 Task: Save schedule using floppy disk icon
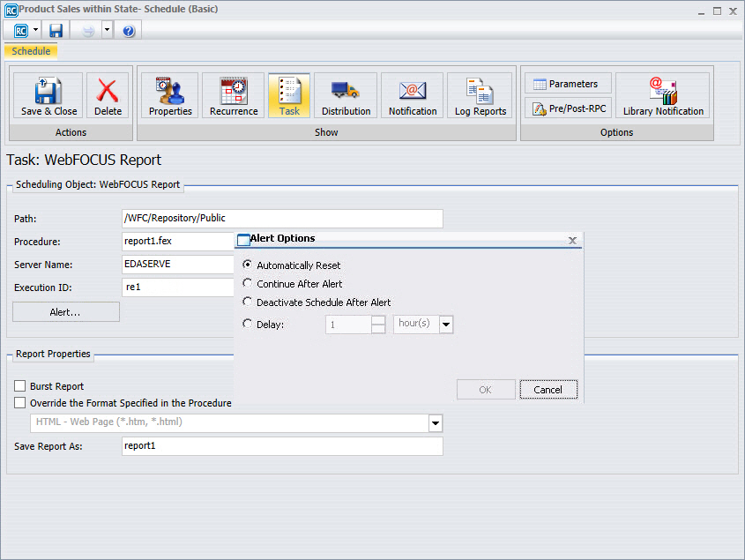[56, 31]
